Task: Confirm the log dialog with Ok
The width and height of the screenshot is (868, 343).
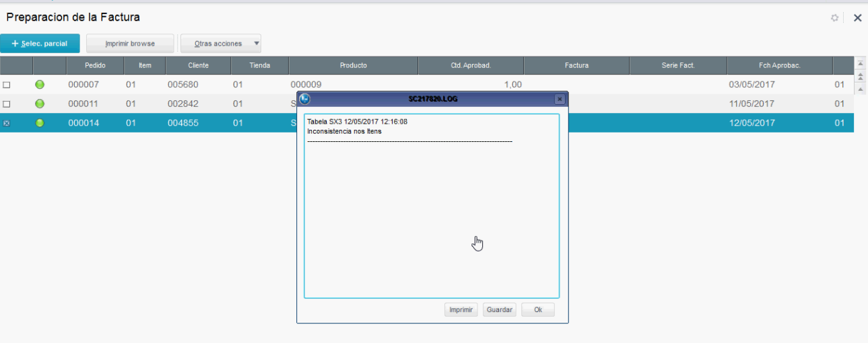Action: tap(538, 310)
